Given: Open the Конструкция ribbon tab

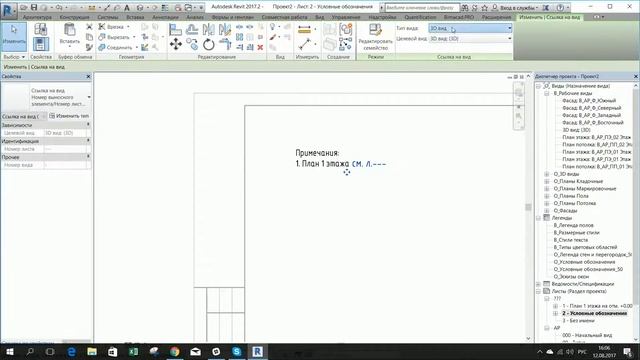Looking at the screenshot, I should 74,17.
